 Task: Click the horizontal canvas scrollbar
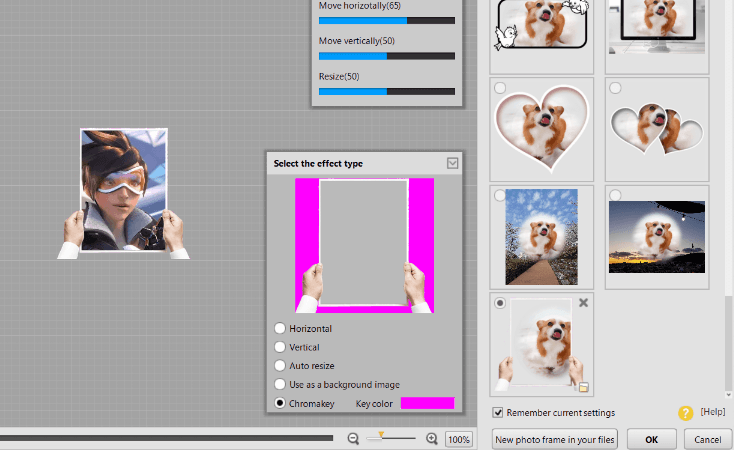(166, 438)
